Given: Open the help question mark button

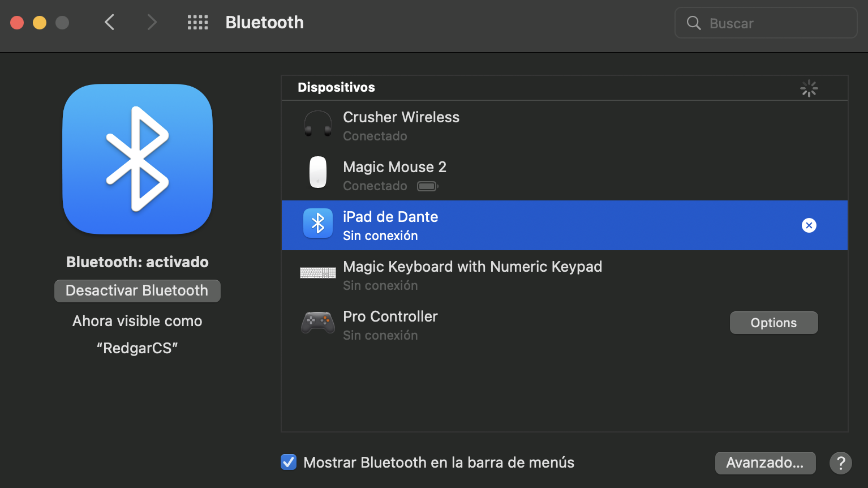Looking at the screenshot, I should (x=840, y=463).
